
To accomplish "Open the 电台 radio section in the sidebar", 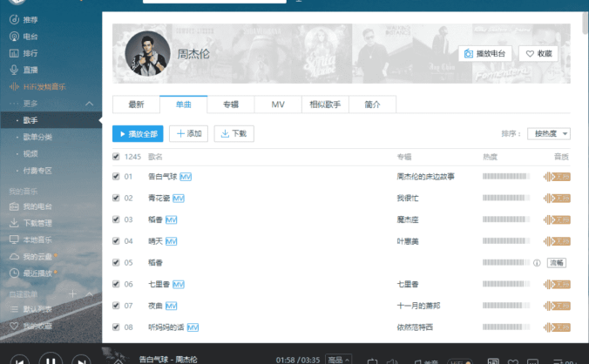I will click(x=24, y=37).
